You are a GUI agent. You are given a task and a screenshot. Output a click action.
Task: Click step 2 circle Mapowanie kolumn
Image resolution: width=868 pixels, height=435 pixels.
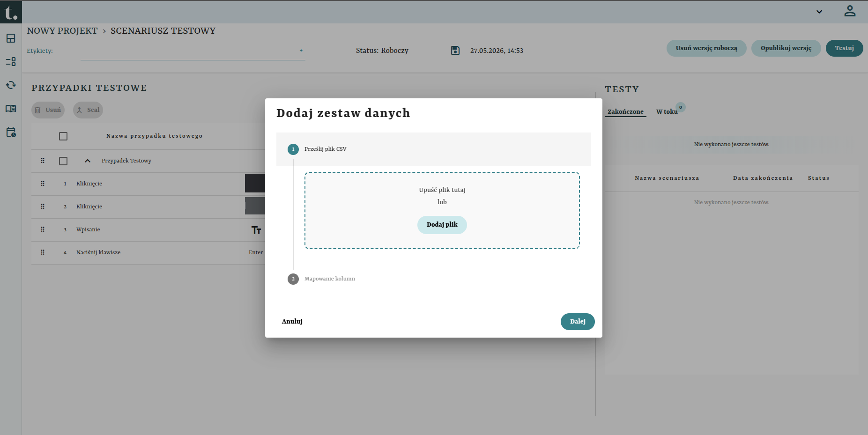[x=293, y=279]
